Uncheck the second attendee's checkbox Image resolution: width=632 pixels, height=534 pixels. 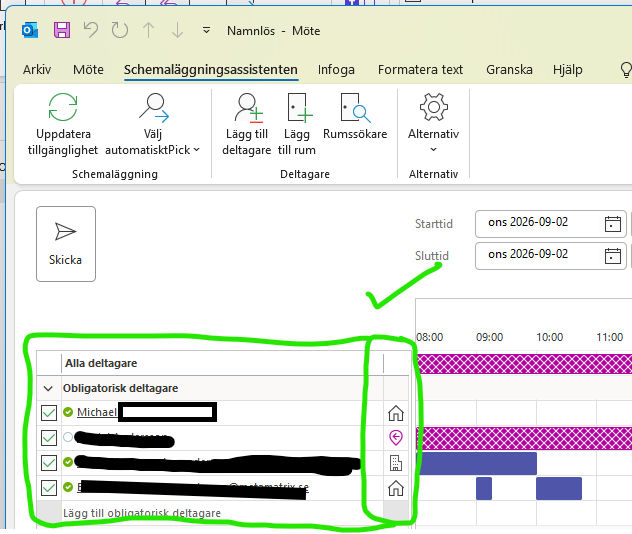point(49,438)
